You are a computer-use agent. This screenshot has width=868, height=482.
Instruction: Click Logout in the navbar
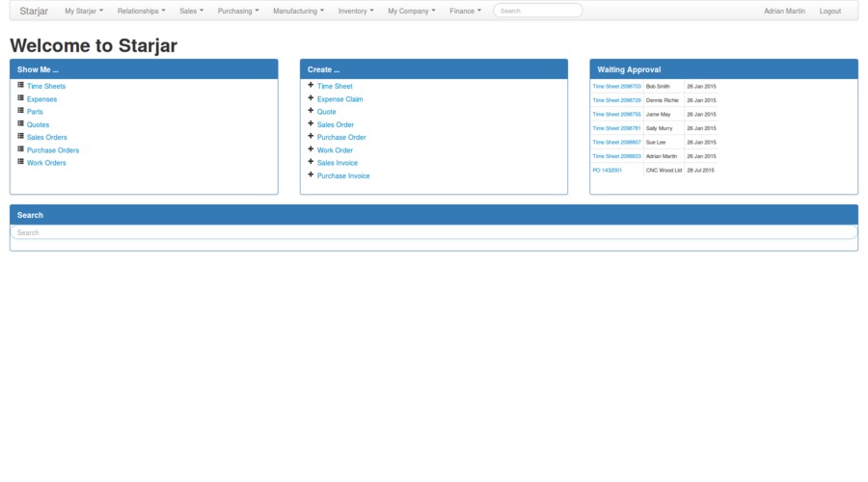click(x=829, y=11)
